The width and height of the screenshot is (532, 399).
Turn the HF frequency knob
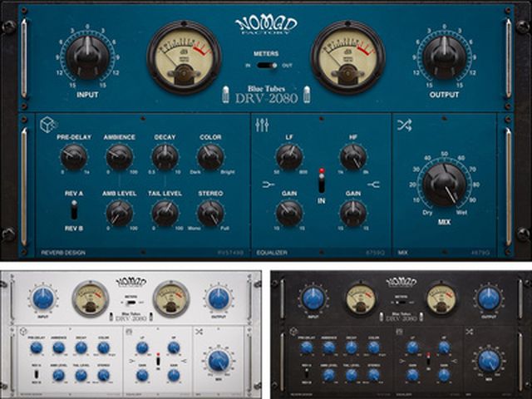pyautogui.click(x=352, y=157)
